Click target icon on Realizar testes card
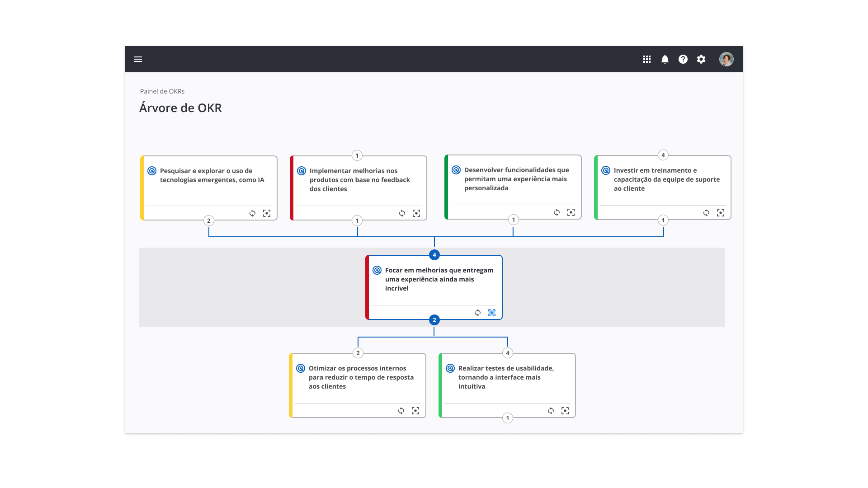 (450, 368)
